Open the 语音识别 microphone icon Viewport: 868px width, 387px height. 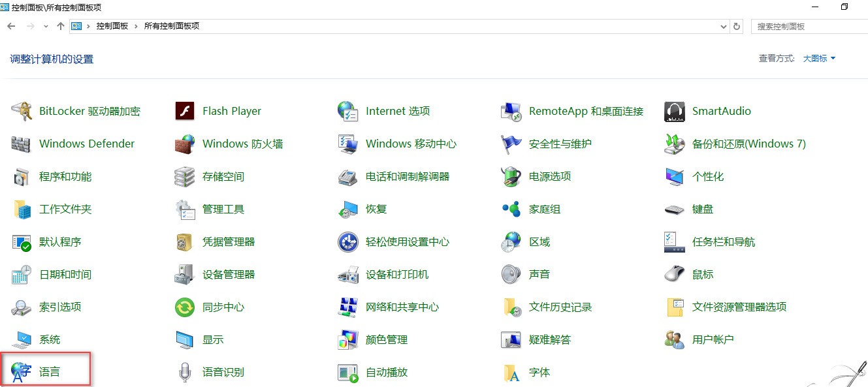(x=185, y=373)
